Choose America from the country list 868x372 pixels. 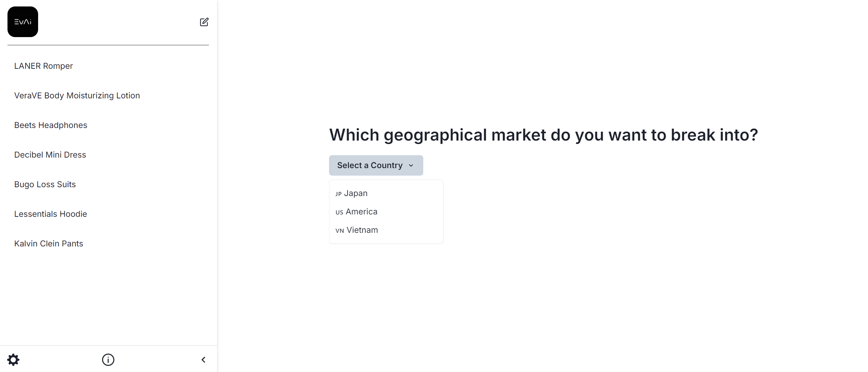(x=361, y=212)
